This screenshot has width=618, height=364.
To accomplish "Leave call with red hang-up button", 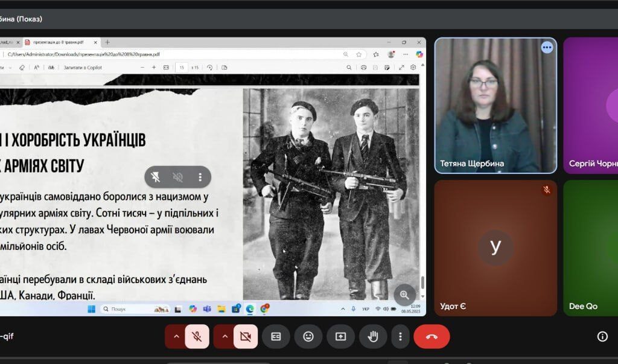I will [432, 336].
